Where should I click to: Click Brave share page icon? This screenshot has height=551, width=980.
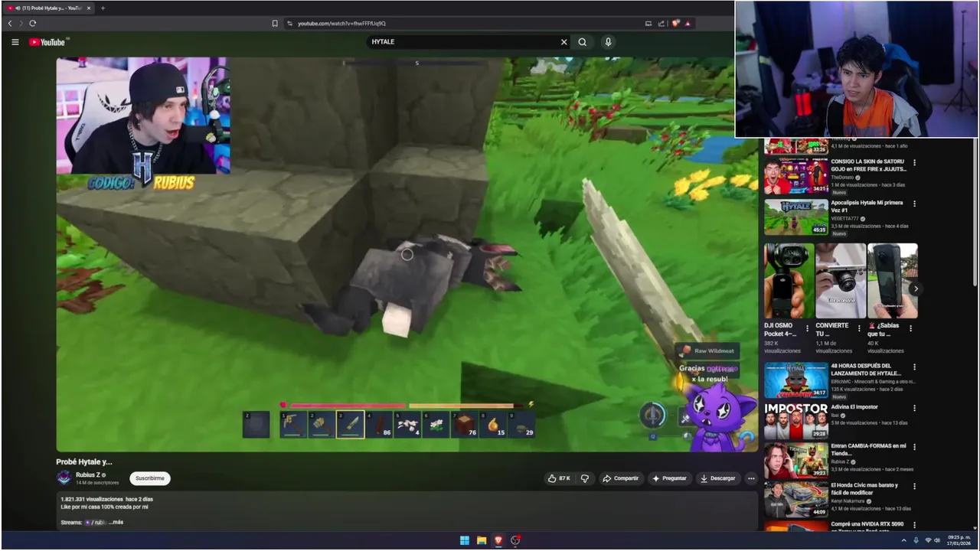662,24
